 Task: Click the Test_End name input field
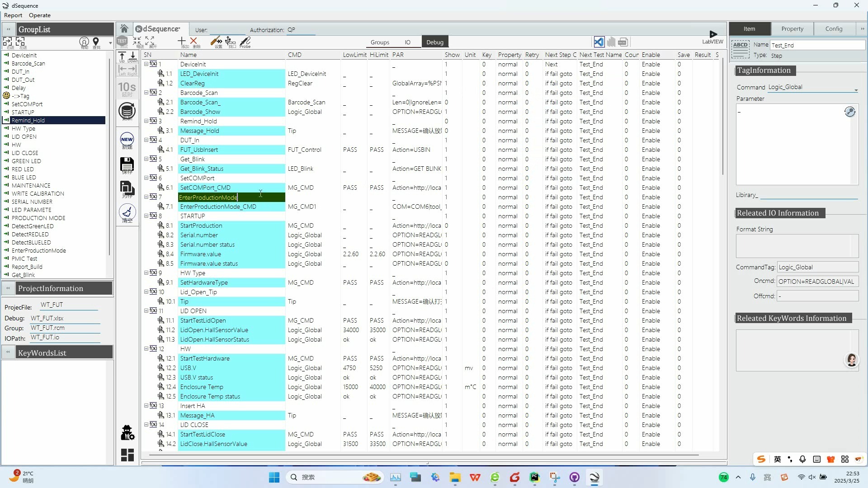coord(818,45)
